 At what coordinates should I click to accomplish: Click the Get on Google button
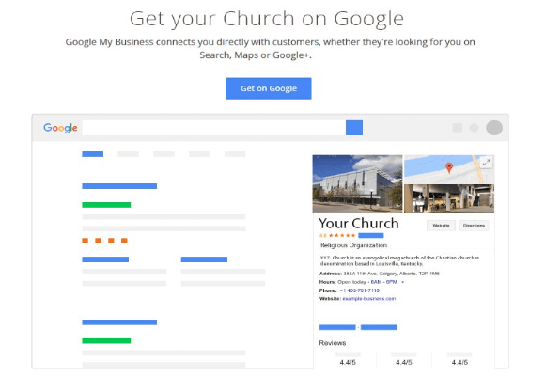(269, 88)
